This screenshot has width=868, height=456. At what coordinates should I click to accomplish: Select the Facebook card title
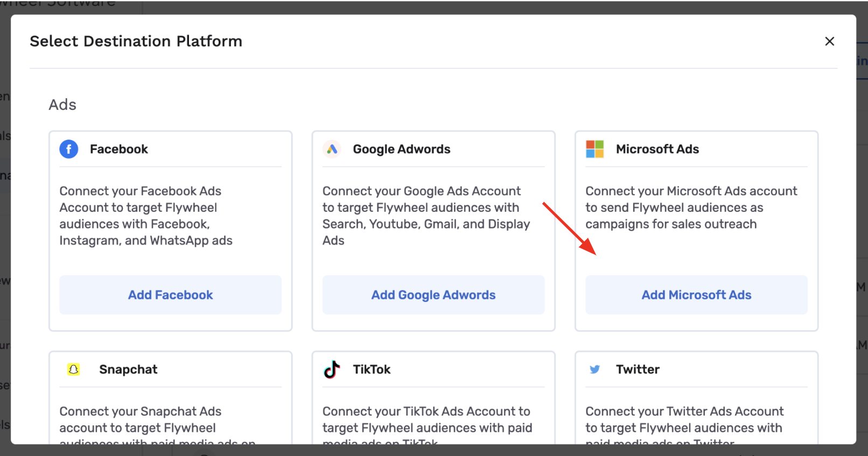[119, 149]
